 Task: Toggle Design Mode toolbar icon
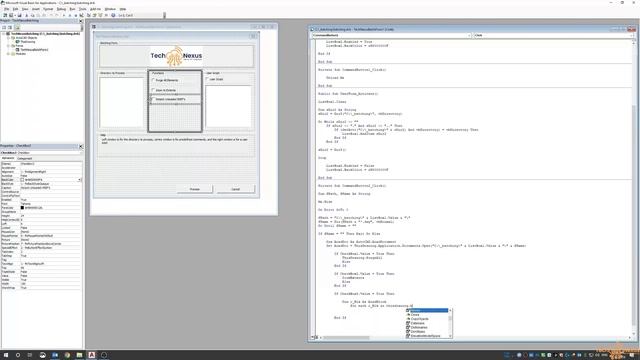[x=81, y=15]
